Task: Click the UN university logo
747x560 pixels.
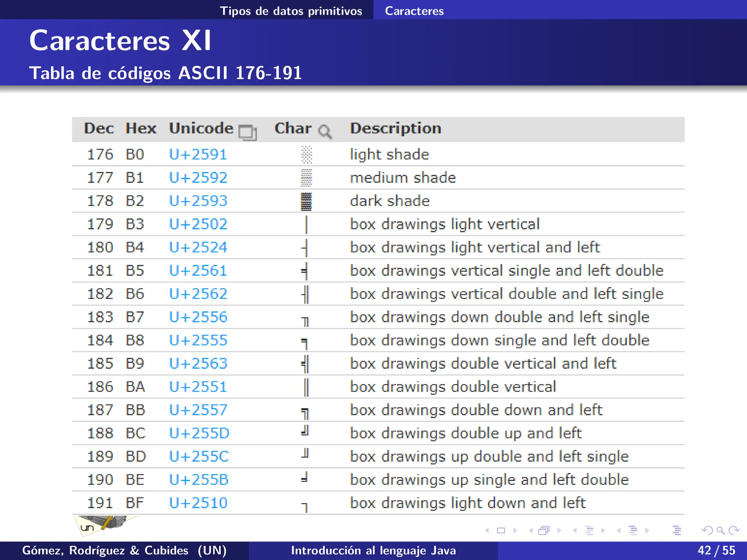Action: coord(106,525)
